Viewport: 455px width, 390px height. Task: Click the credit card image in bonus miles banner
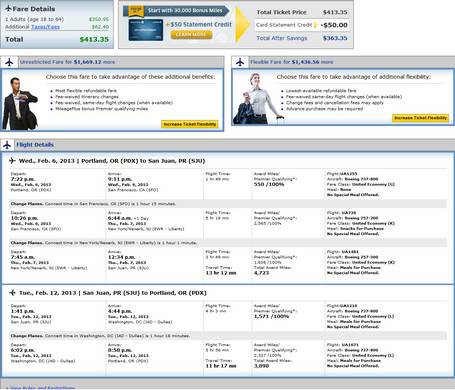146,30
